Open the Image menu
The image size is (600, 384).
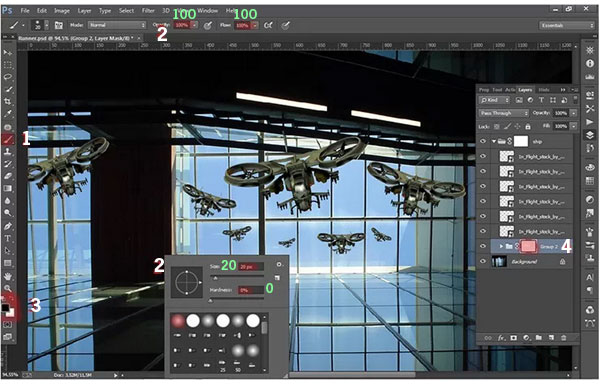[62, 11]
